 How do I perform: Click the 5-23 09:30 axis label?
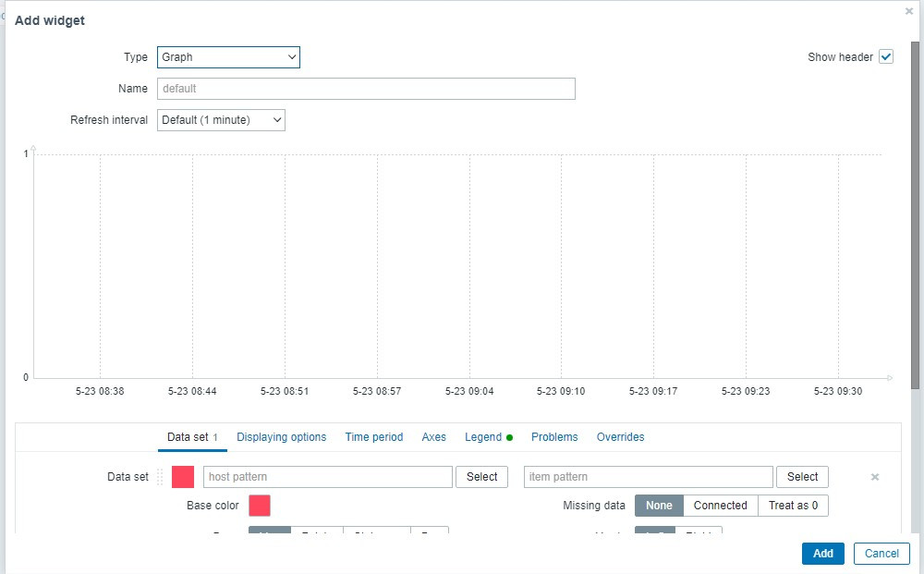[837, 391]
